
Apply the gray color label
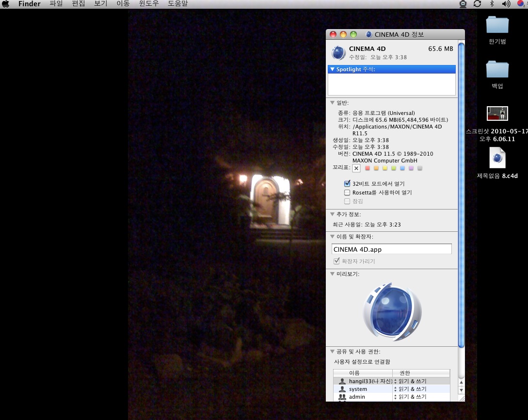420,168
